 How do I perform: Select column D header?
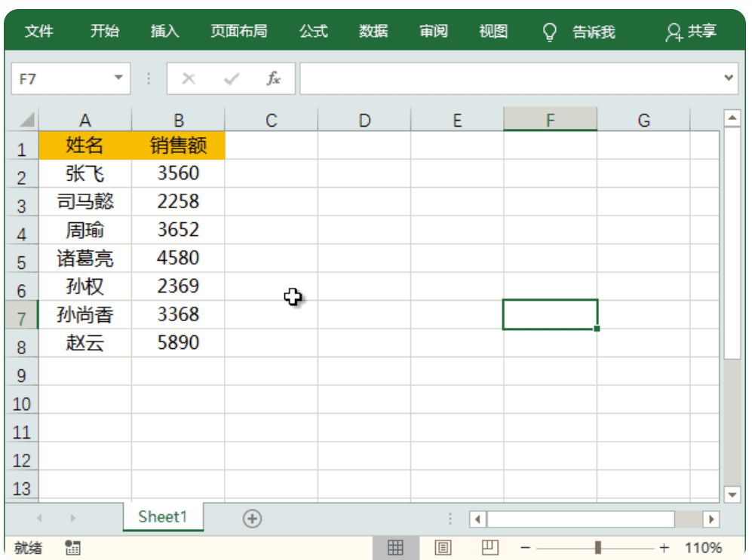pyautogui.click(x=364, y=120)
